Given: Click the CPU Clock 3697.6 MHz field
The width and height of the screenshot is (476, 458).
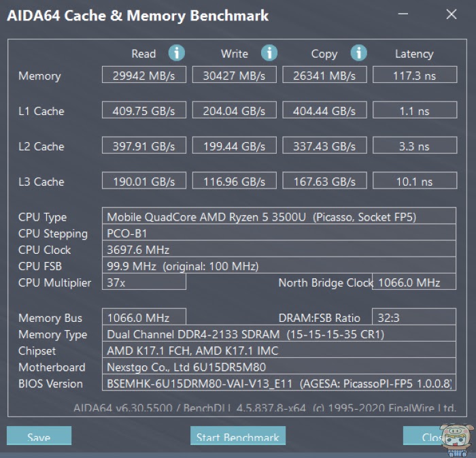Looking at the screenshot, I should (x=279, y=249).
